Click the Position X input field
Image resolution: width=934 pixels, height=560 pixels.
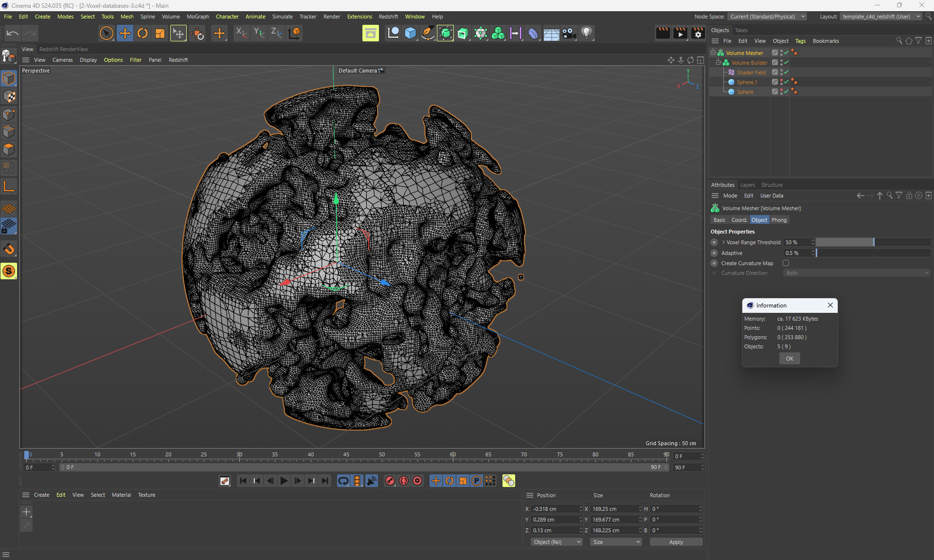(x=555, y=509)
